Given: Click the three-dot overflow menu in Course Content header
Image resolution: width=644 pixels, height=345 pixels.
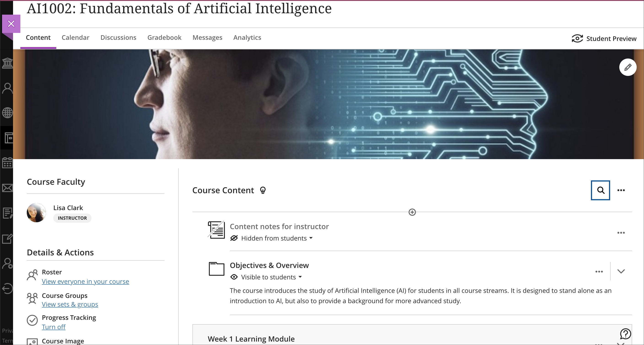Looking at the screenshot, I should tap(621, 190).
